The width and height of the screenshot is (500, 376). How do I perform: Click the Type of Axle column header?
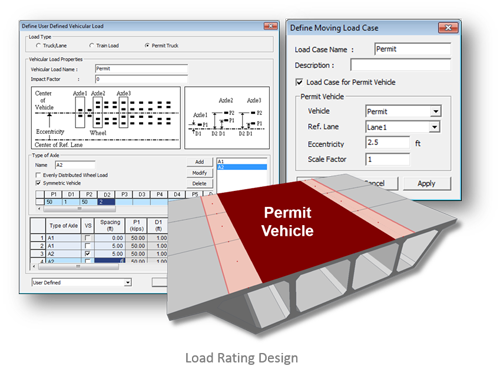[x=63, y=226]
